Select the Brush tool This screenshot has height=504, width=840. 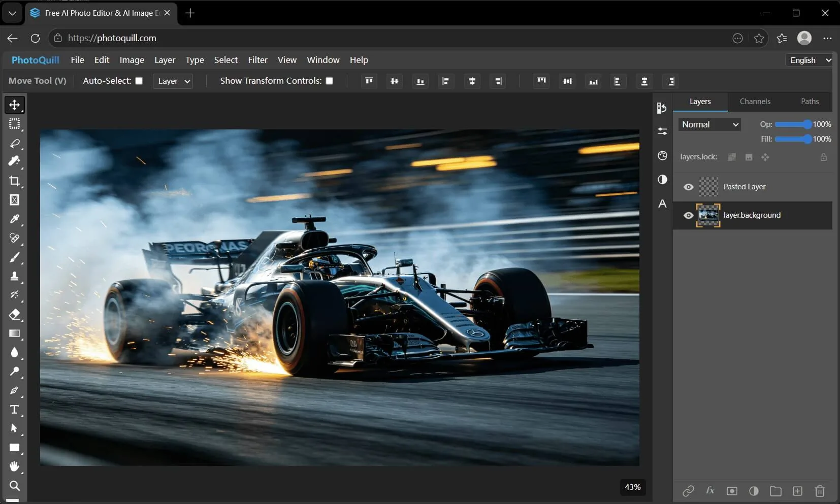point(14,257)
